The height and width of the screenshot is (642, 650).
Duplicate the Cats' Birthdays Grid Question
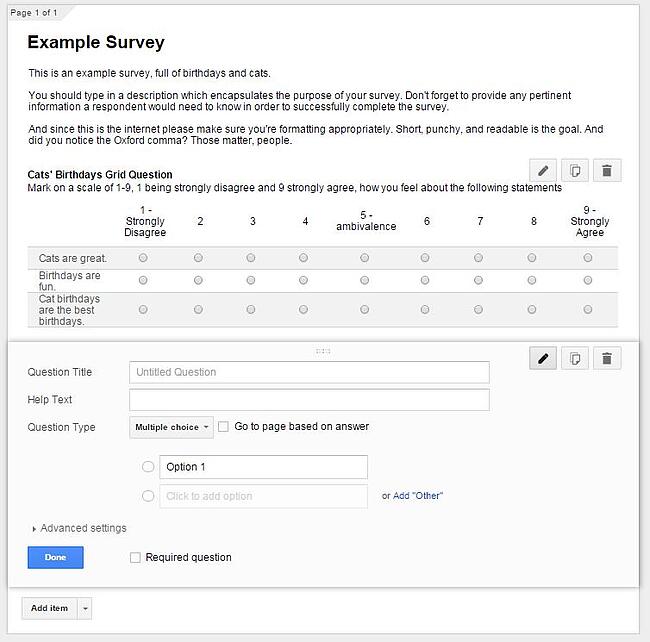574,170
